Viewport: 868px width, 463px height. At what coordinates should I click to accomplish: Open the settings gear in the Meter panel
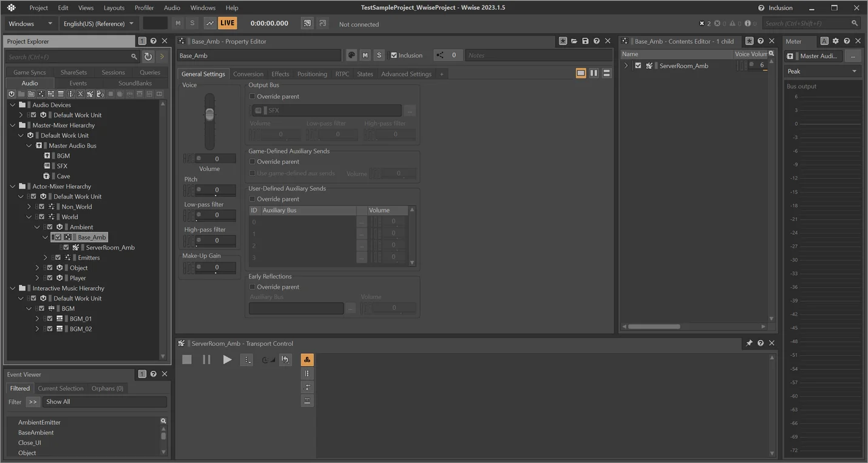(x=835, y=41)
